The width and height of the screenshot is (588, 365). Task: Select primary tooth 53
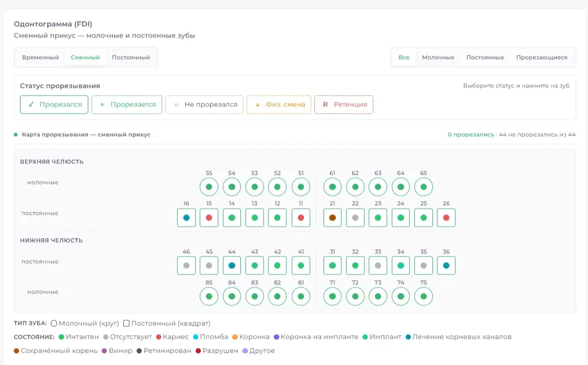(x=255, y=187)
